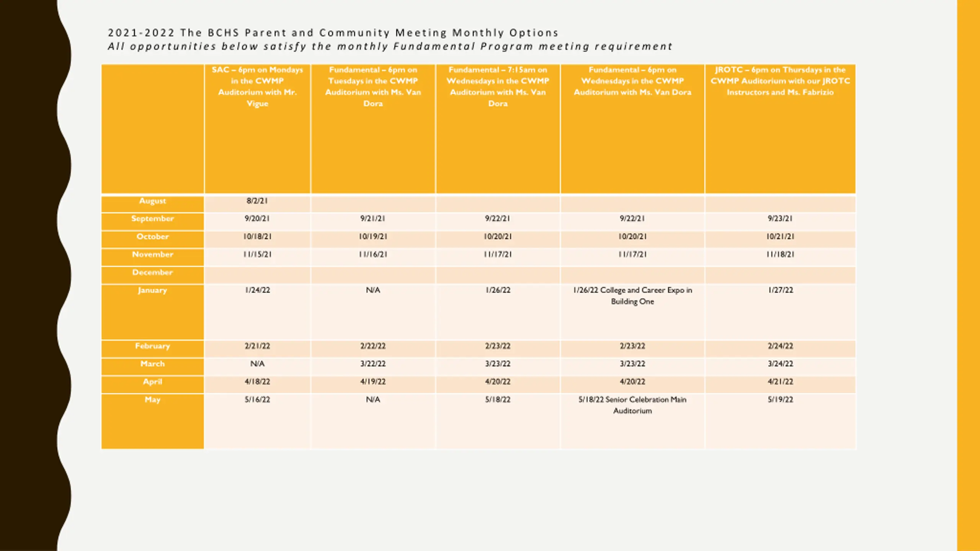980x551 pixels.
Task: Click the italic subtitle 'All opportunities below satisfy…'
Action: coord(390,46)
